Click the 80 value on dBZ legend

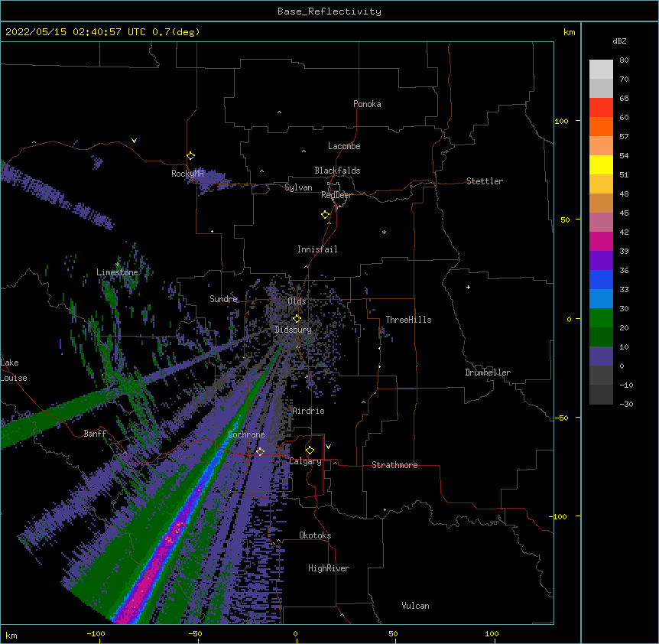(624, 60)
